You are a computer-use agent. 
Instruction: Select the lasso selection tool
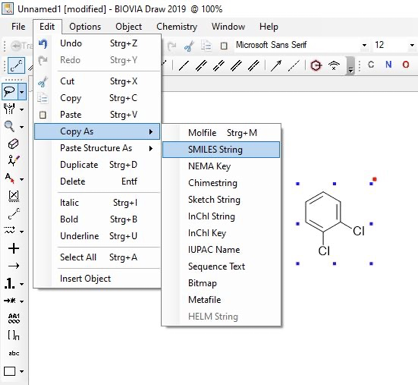click(10, 91)
